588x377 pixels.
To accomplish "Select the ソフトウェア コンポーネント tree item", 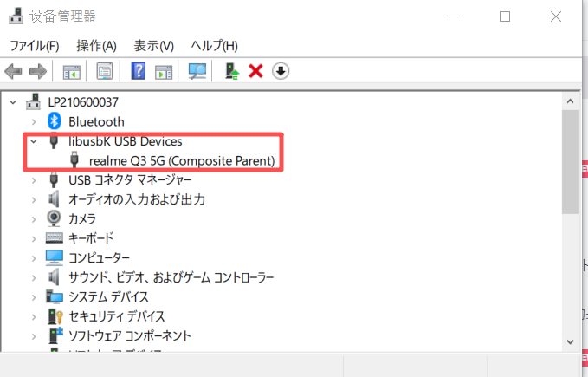I will point(130,336).
